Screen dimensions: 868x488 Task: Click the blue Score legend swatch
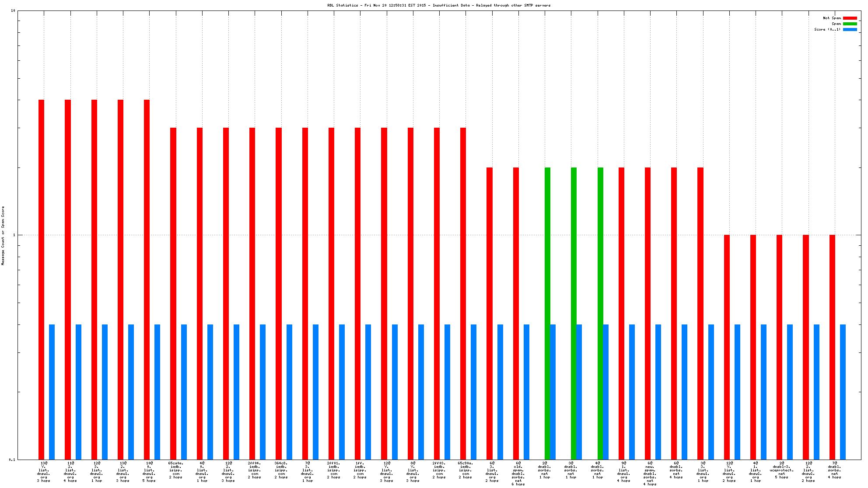pyautogui.click(x=850, y=30)
